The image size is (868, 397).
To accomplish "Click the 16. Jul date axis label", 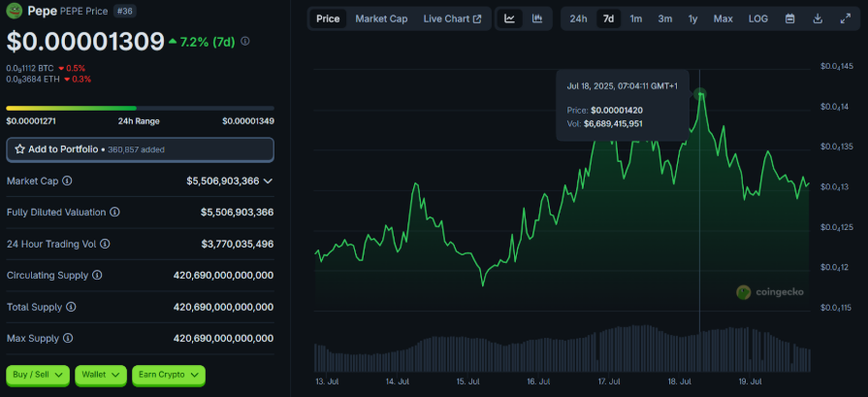I will 538,382.
